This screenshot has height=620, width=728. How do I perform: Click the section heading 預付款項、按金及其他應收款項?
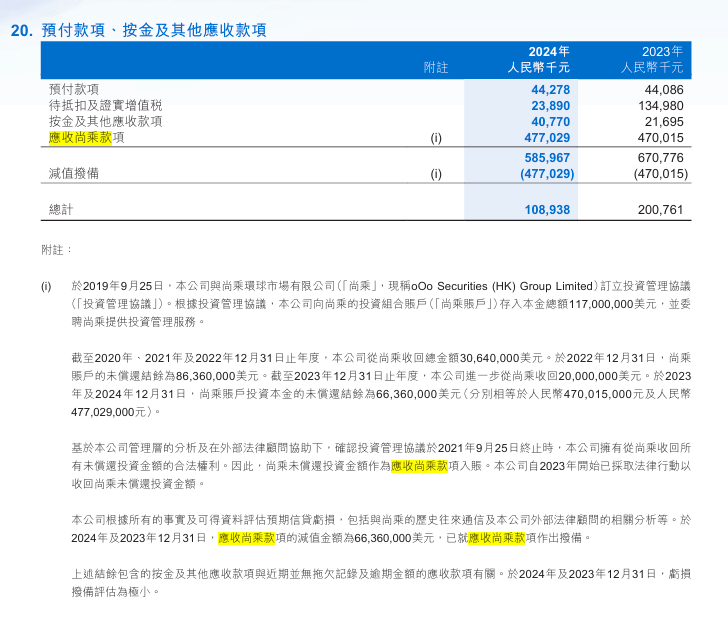[x=153, y=30]
